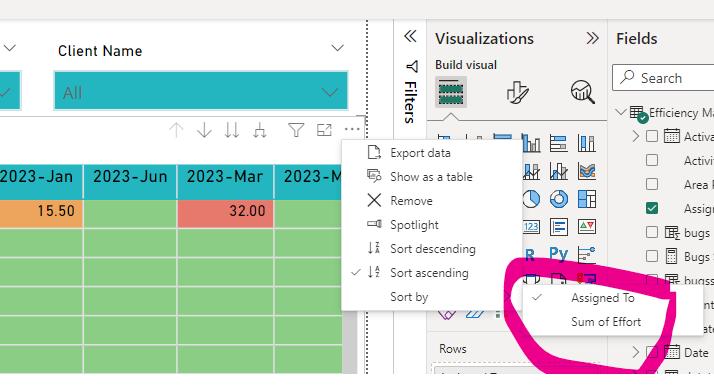Collapse the Efficiency table in Fields
Image resolution: width=714 pixels, height=390 pixels.
click(x=621, y=112)
